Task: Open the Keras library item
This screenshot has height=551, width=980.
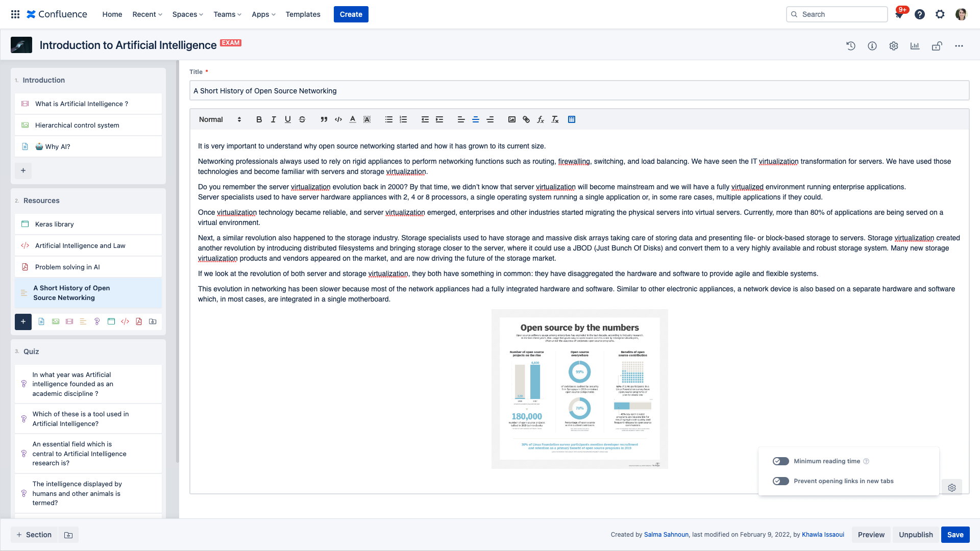Action: (88, 224)
